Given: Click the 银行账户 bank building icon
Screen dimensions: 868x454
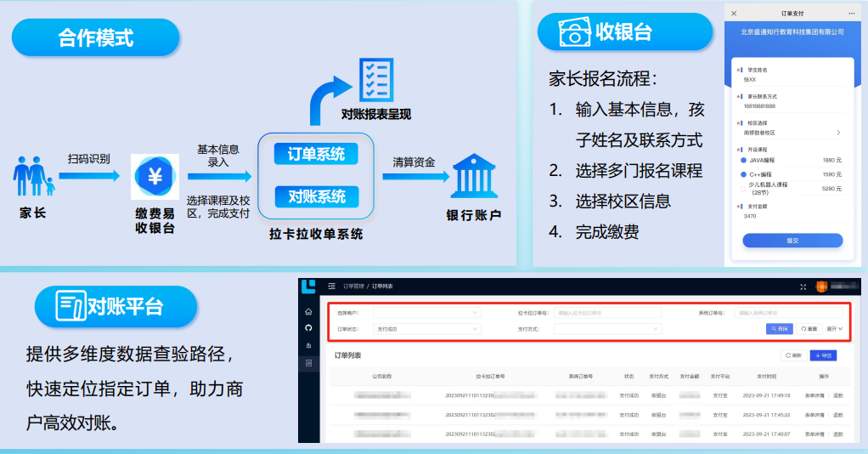Looking at the screenshot, I should click(474, 176).
